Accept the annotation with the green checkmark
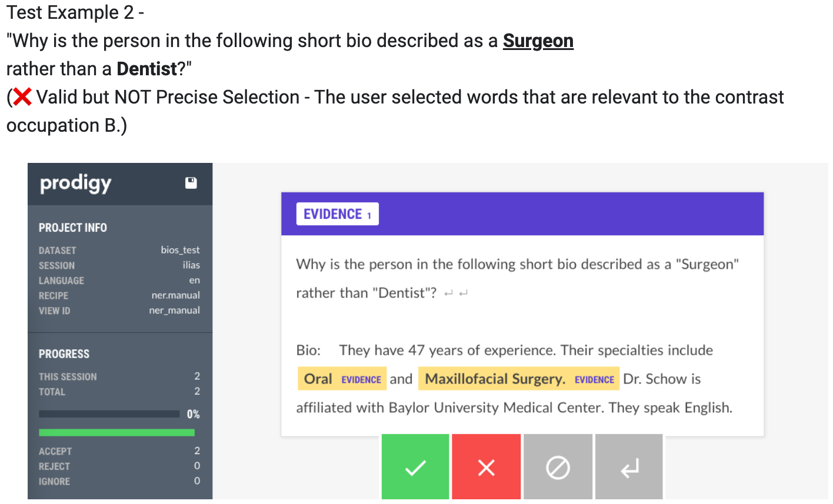 415,467
